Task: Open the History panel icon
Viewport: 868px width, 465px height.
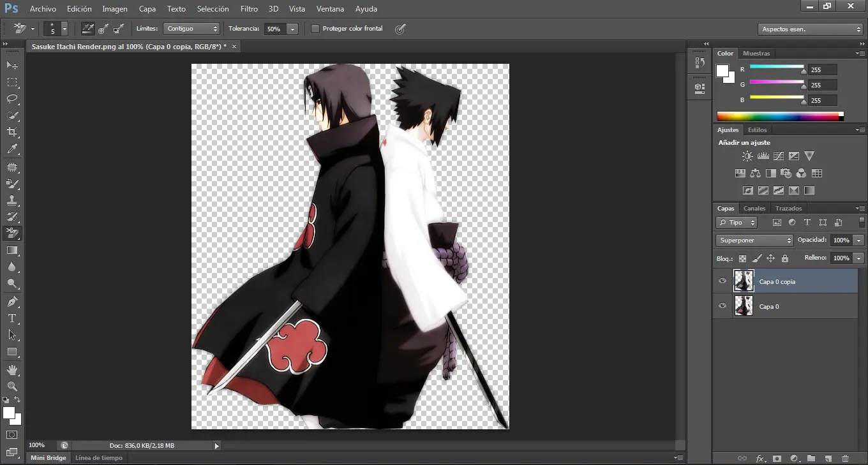Action: click(x=700, y=63)
